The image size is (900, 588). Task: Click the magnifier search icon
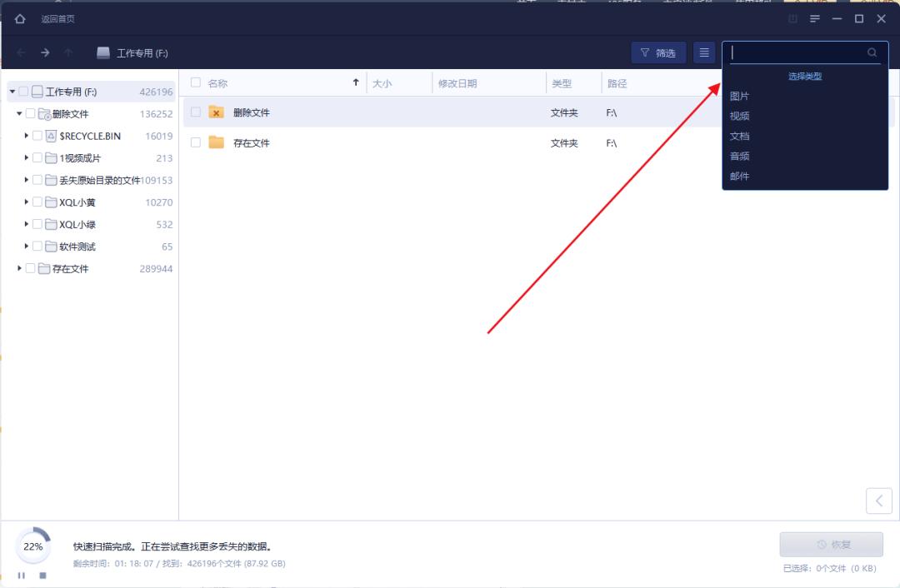(872, 52)
